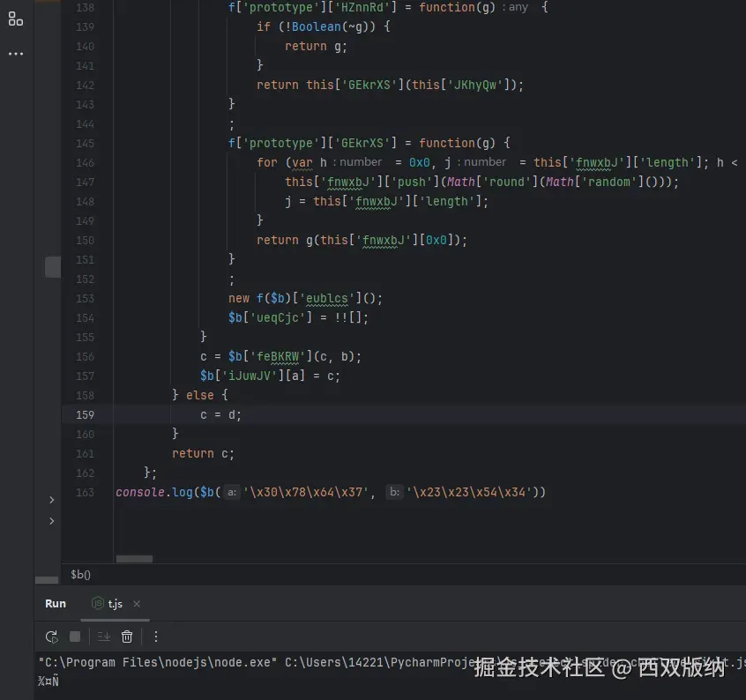This screenshot has height=700, width=746.
Task: Click line number 145 in the gutter
Action: pos(85,144)
